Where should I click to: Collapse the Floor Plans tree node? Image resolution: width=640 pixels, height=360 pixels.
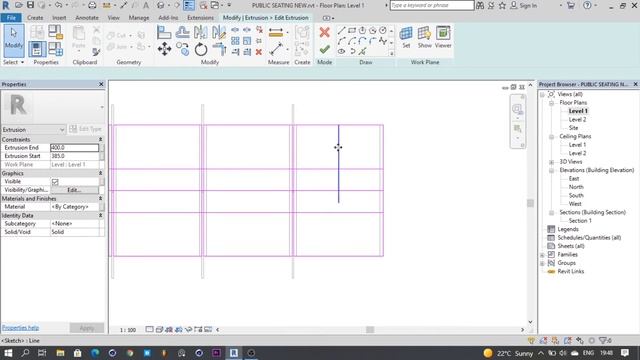(x=551, y=103)
